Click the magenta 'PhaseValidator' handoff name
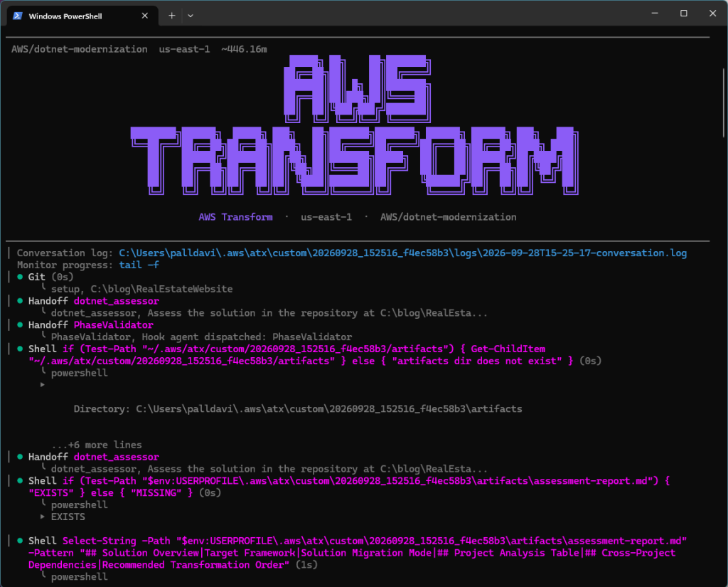 113,325
